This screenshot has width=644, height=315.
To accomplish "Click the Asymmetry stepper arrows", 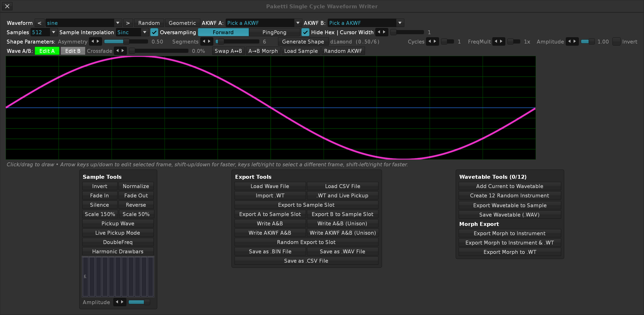I will coord(95,41).
